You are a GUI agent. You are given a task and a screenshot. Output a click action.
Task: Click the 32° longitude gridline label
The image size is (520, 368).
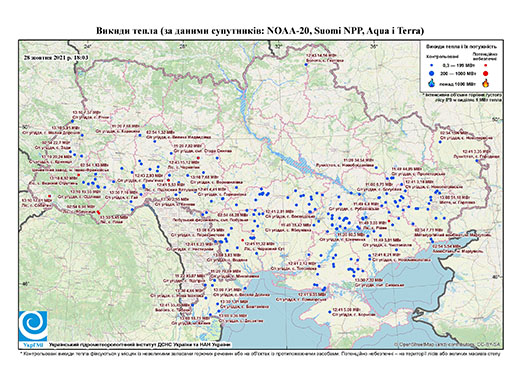point(279,46)
